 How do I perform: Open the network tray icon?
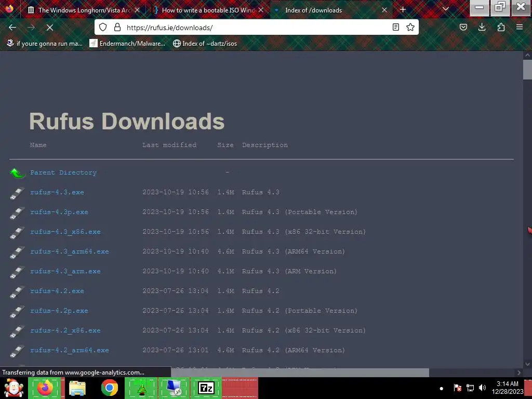point(470,388)
